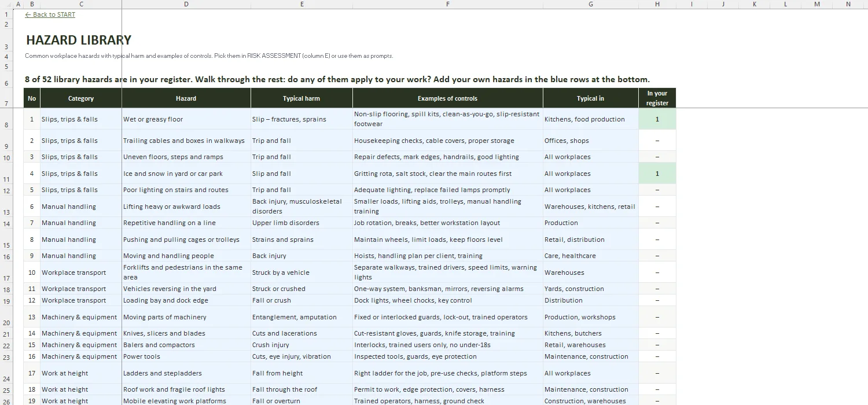Select Hoists, handling plan per client cell
The height and width of the screenshot is (405, 868).
coord(448,256)
